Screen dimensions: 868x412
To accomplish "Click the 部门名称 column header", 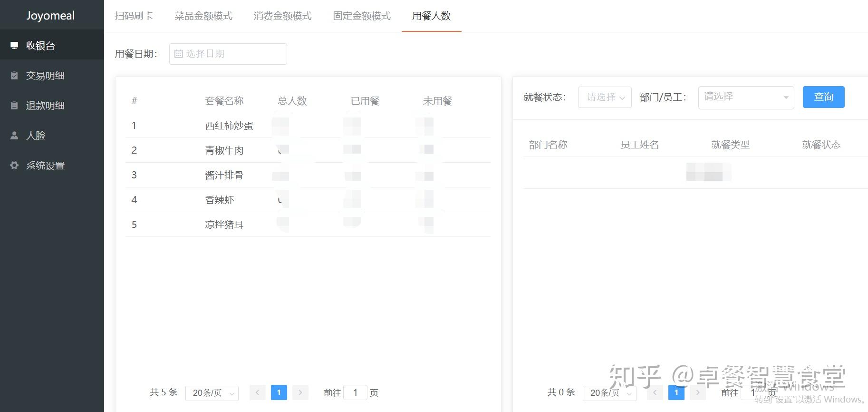I will click(x=548, y=145).
